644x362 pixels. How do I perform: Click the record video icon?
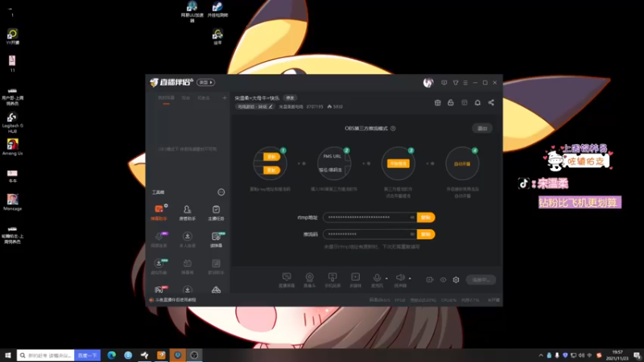pos(430,279)
